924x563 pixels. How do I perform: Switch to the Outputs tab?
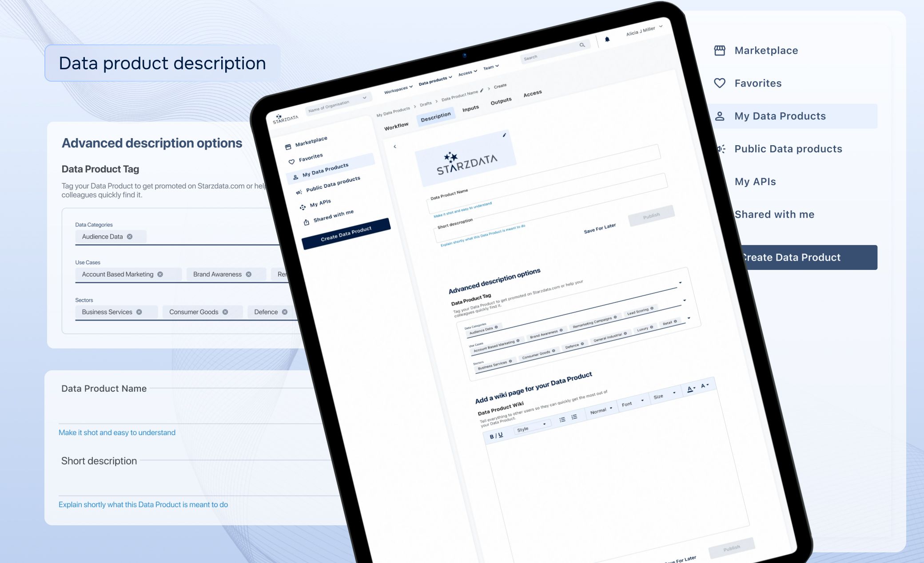coord(501,101)
